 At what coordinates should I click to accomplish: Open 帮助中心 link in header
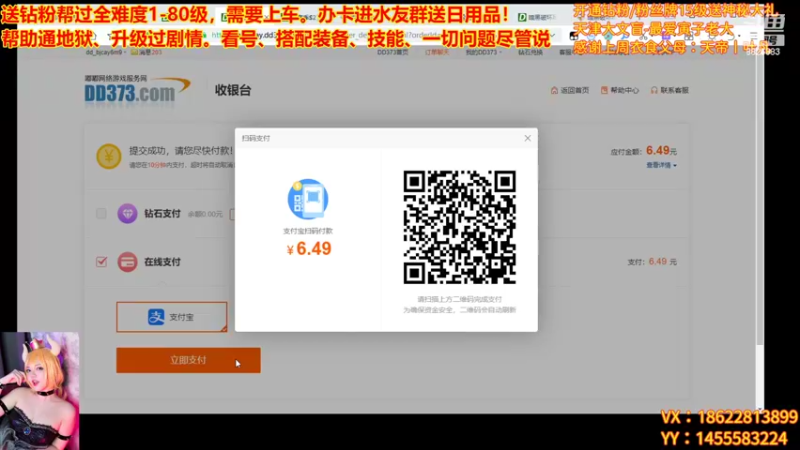click(619, 90)
